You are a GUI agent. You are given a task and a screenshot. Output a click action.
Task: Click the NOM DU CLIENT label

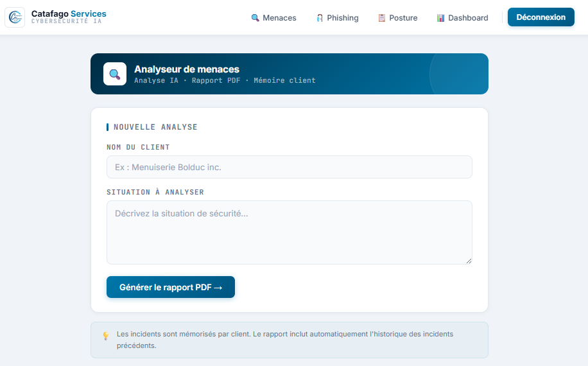[138, 148]
